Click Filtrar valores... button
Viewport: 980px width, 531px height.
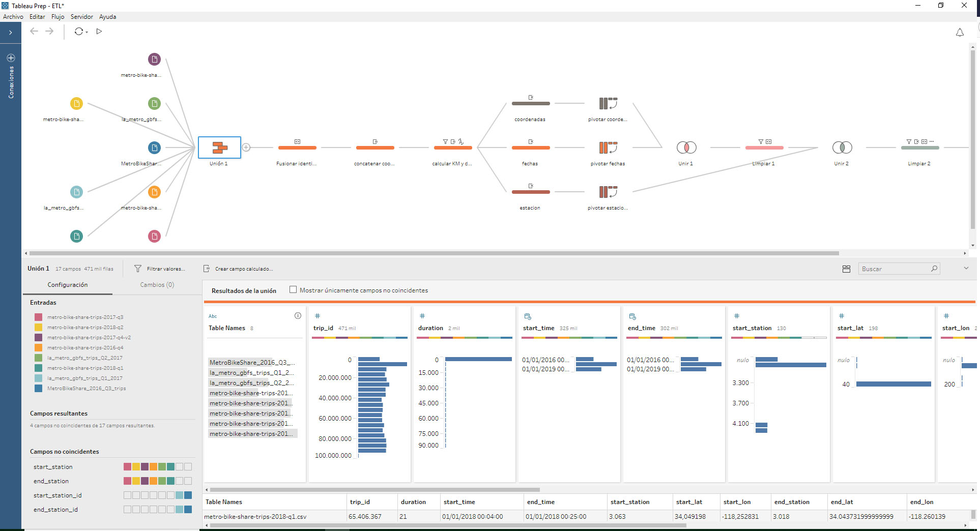pos(160,269)
